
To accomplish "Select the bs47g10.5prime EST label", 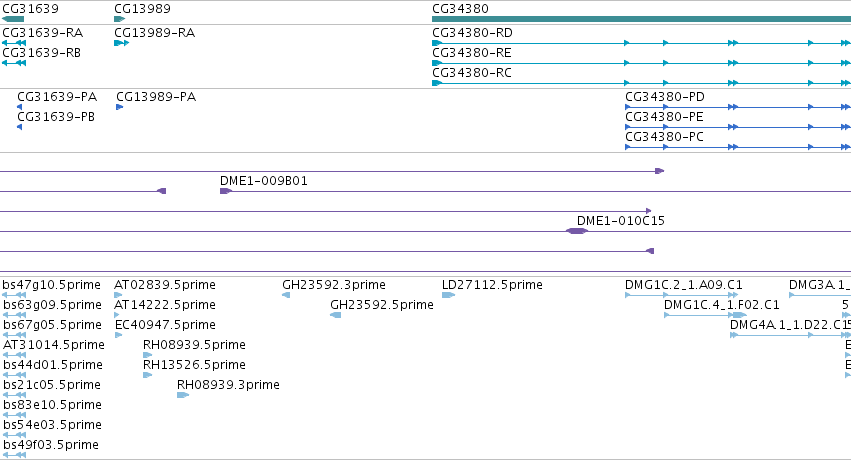I will click(x=52, y=285).
